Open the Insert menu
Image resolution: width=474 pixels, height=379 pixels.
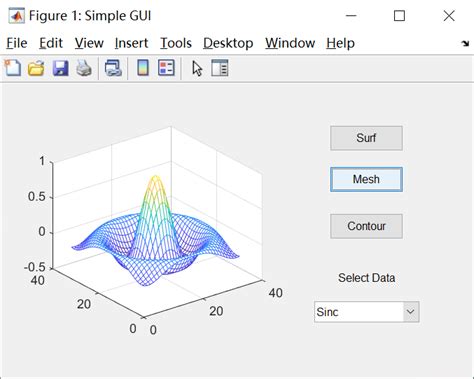tap(131, 43)
